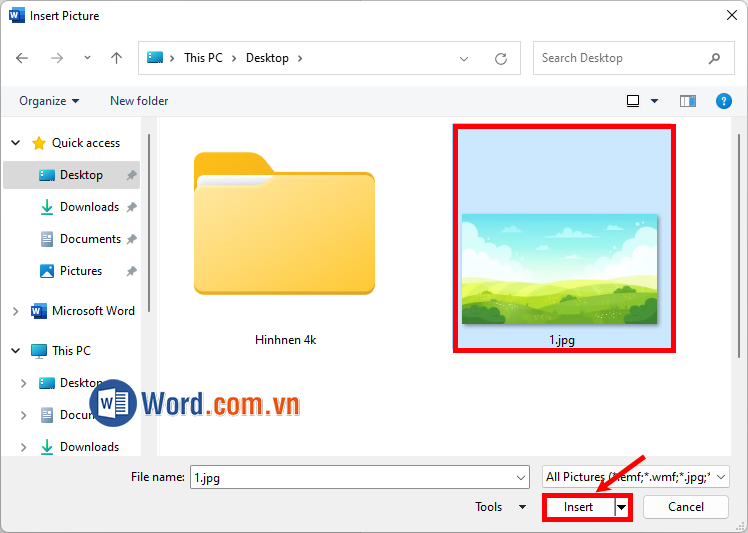Open the Tools dropdown menu
748x533 pixels.
[500, 507]
